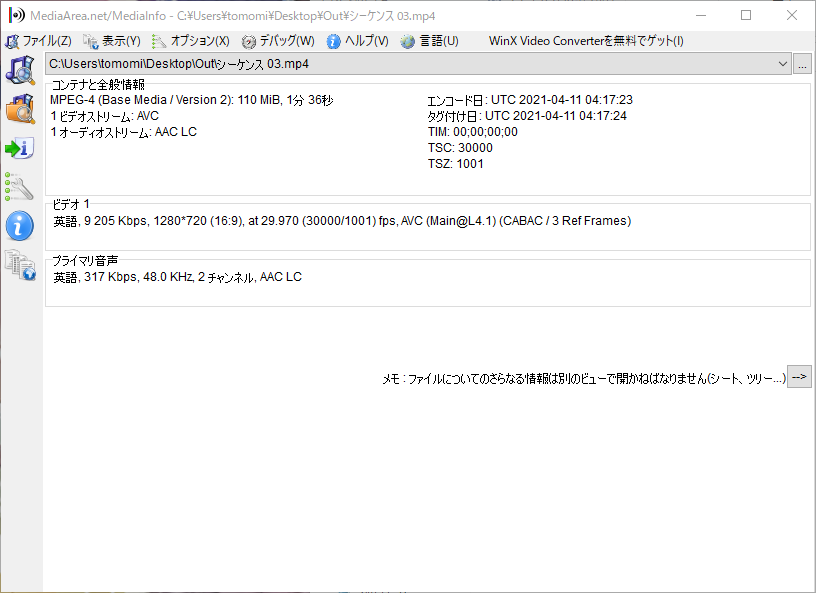Click the video stream line '英語, 9 205 Kbps'
This screenshot has height=593, width=816.
click(342, 221)
